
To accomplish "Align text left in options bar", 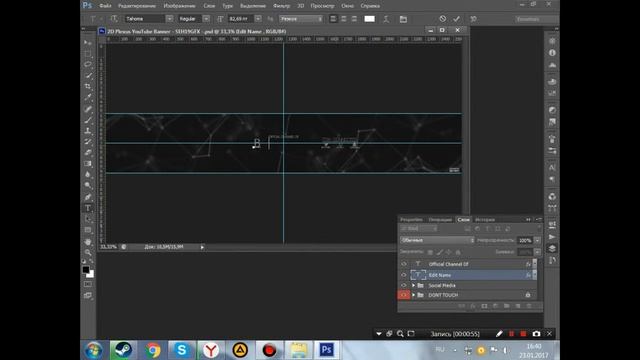I will [x=333, y=19].
